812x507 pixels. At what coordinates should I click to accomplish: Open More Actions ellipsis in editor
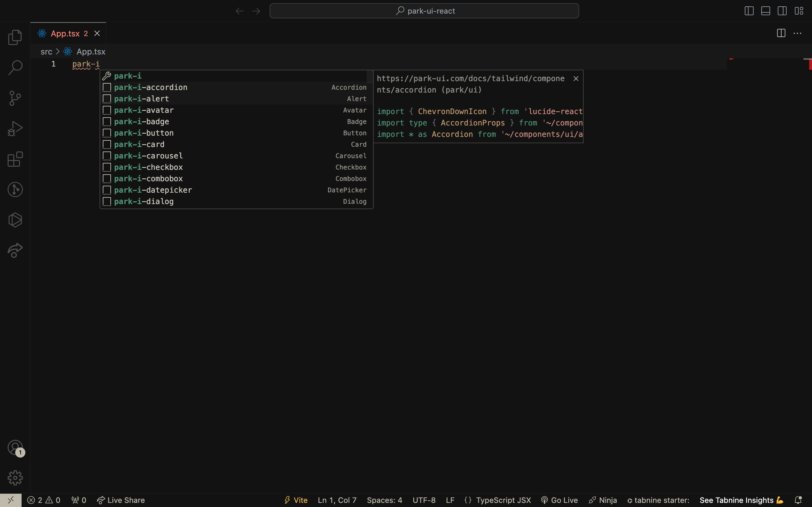(797, 34)
